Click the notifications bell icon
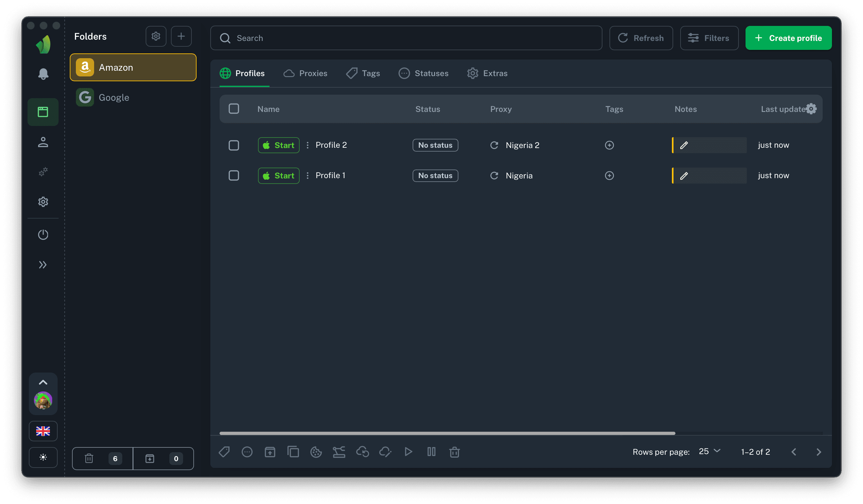The width and height of the screenshot is (863, 504). pyautogui.click(x=43, y=74)
